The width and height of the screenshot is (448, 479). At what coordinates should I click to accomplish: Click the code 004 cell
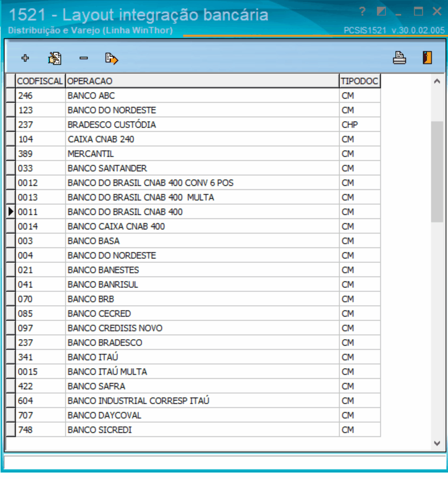40,255
